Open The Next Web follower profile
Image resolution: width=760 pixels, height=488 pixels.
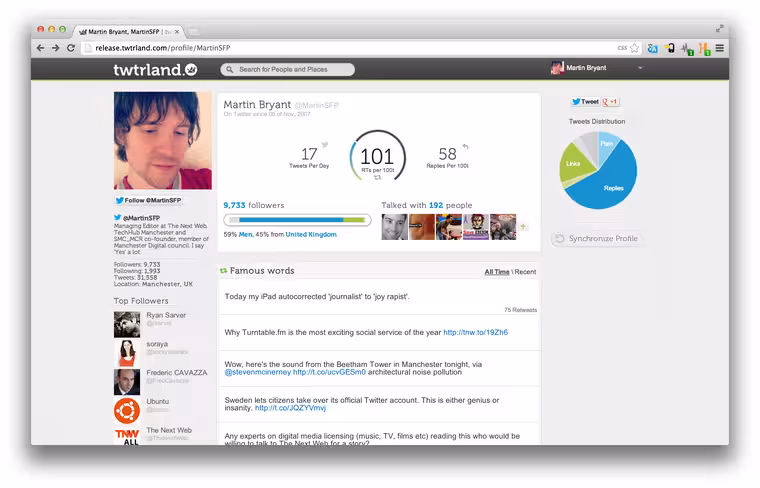(169, 430)
